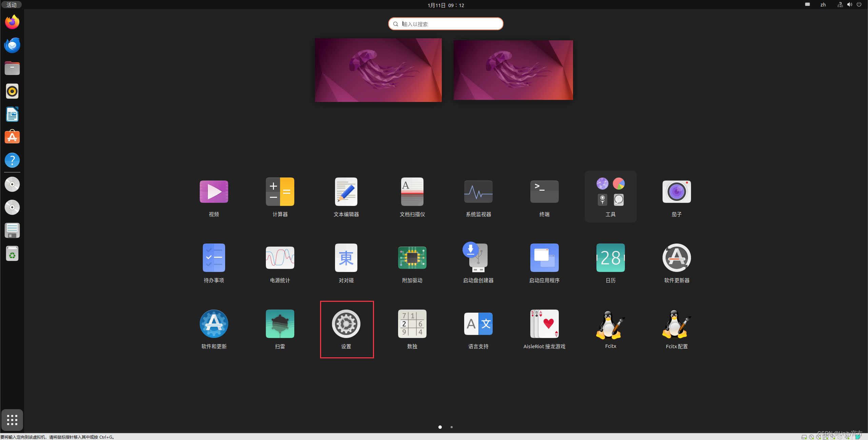Launch Cheese (茄子) camera app
This screenshot has height=440, width=868.
[676, 192]
